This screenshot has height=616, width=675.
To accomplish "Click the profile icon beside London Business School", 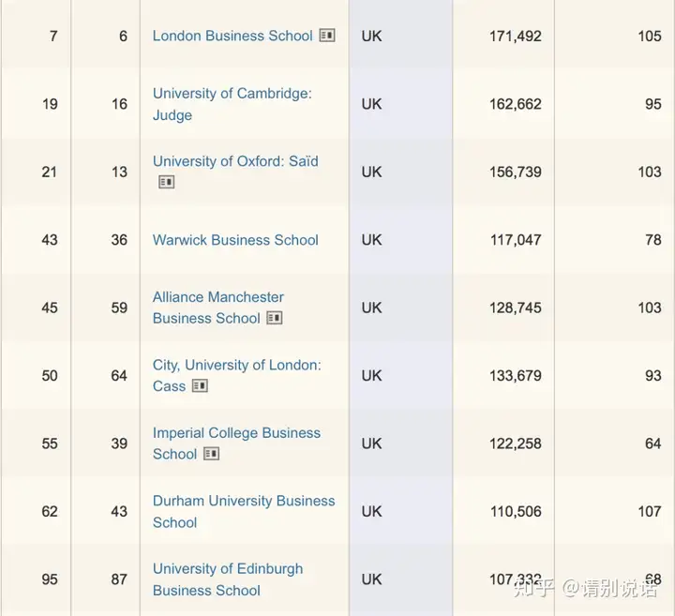I will 326,36.
